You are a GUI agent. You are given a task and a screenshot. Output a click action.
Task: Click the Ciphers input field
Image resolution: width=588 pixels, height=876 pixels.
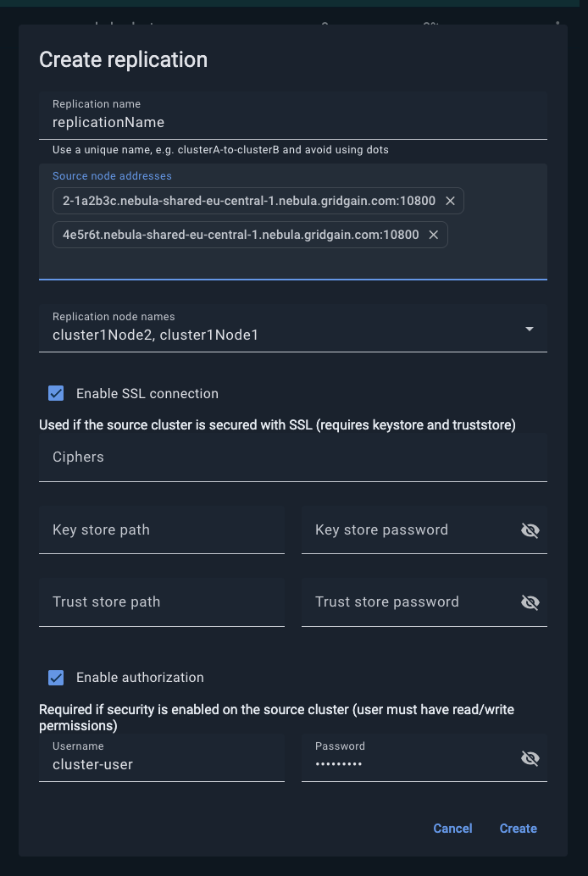point(169,457)
